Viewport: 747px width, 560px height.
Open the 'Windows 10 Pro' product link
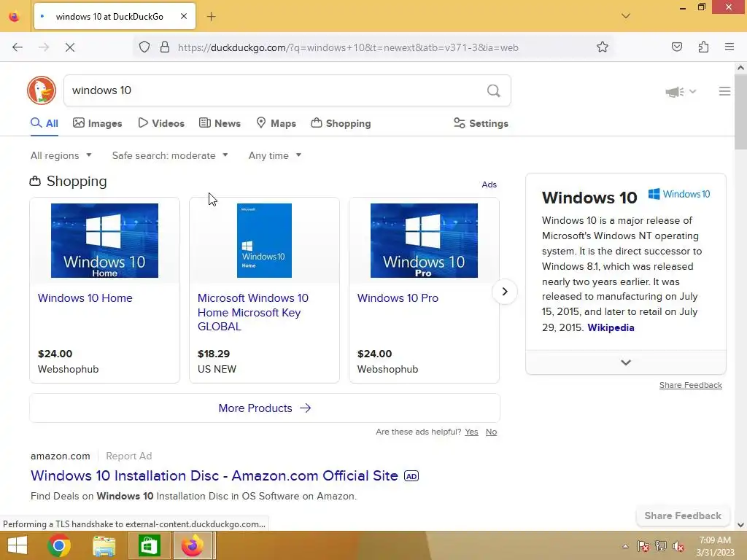(x=398, y=298)
